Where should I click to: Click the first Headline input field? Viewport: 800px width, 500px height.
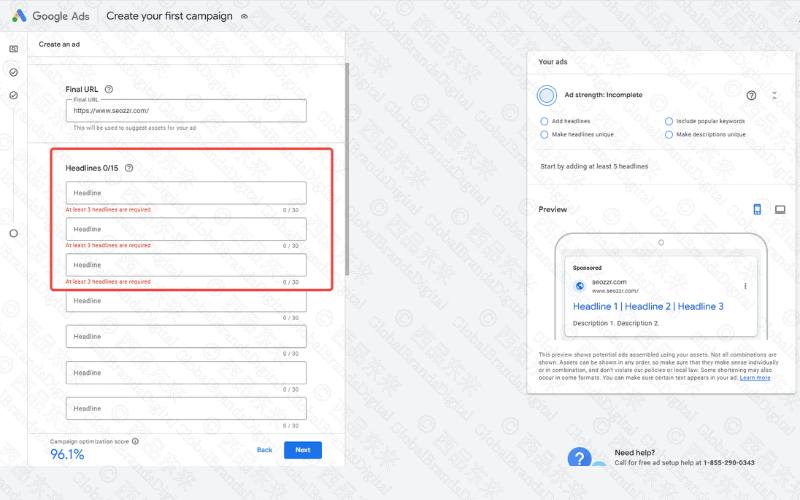[x=186, y=193]
